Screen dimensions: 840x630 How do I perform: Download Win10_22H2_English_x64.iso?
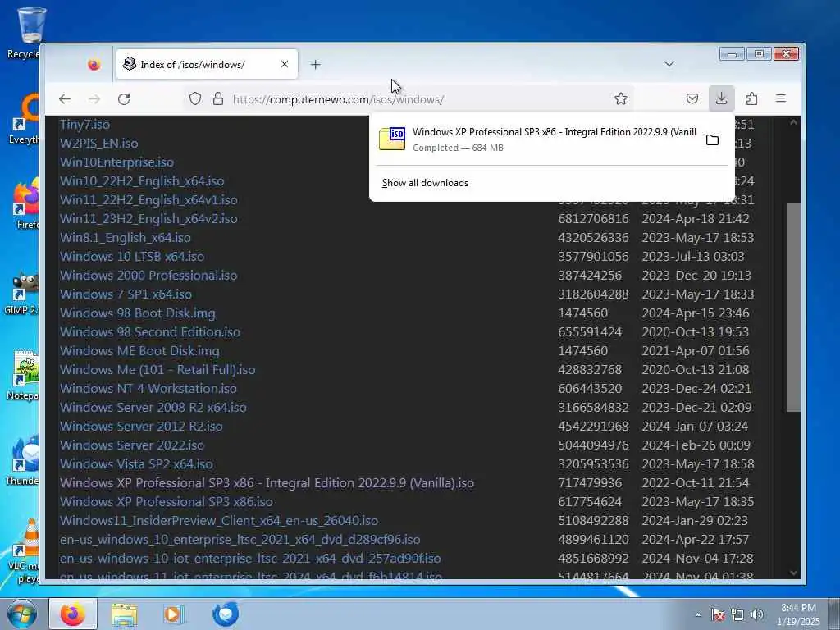142,181
